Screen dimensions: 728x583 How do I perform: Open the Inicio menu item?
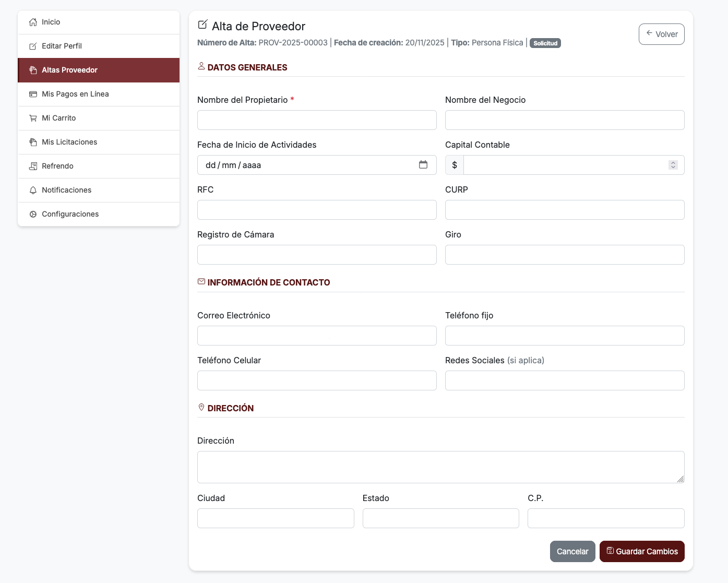99,22
